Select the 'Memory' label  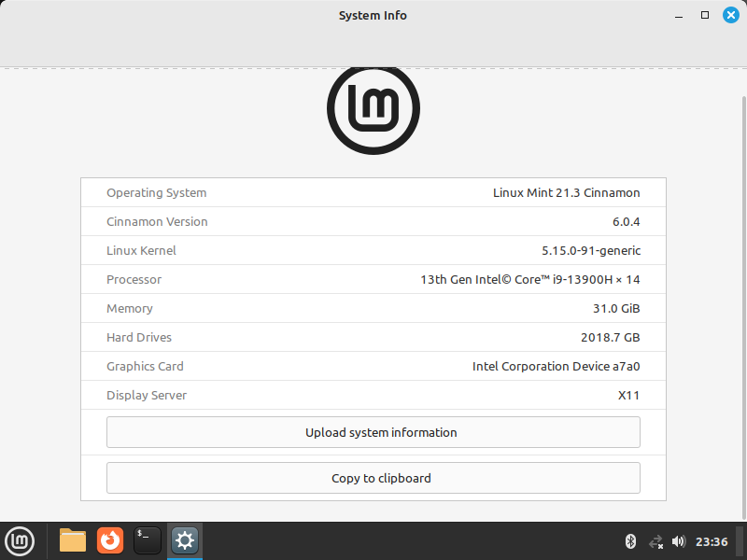(x=130, y=309)
